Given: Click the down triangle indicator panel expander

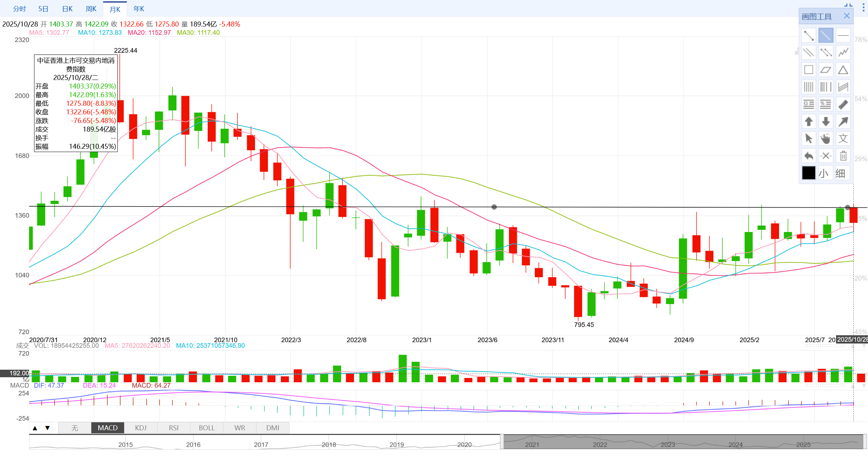Looking at the screenshot, I should point(47,428).
